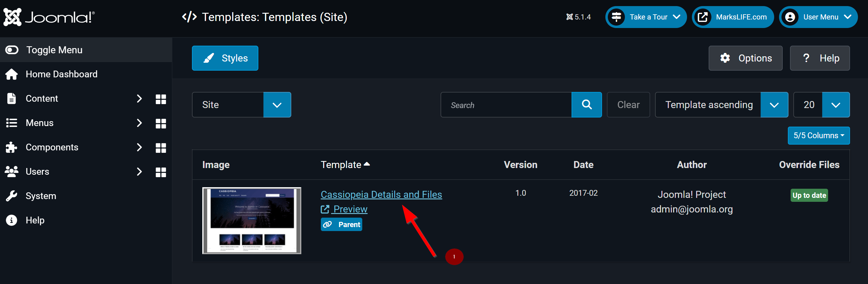Visit MarksLIFE.com site link
This screenshot has width=868, height=284.
(733, 17)
